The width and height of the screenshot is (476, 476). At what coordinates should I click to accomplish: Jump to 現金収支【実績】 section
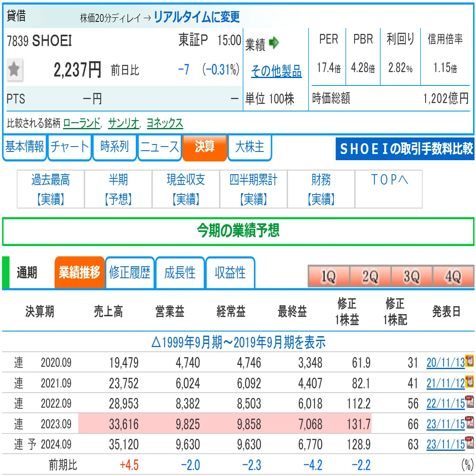tap(186, 189)
